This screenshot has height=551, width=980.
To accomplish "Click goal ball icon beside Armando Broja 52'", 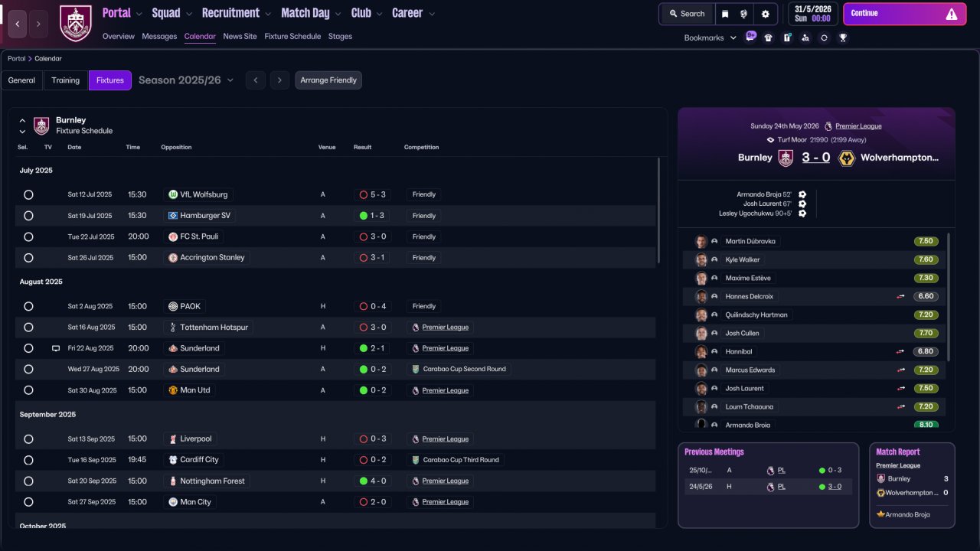I will [802, 194].
